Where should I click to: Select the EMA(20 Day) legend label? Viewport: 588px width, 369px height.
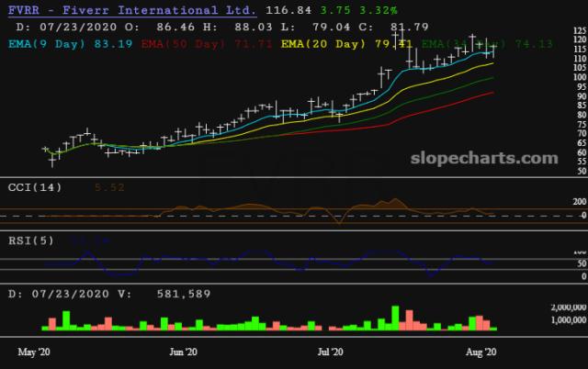pos(315,44)
